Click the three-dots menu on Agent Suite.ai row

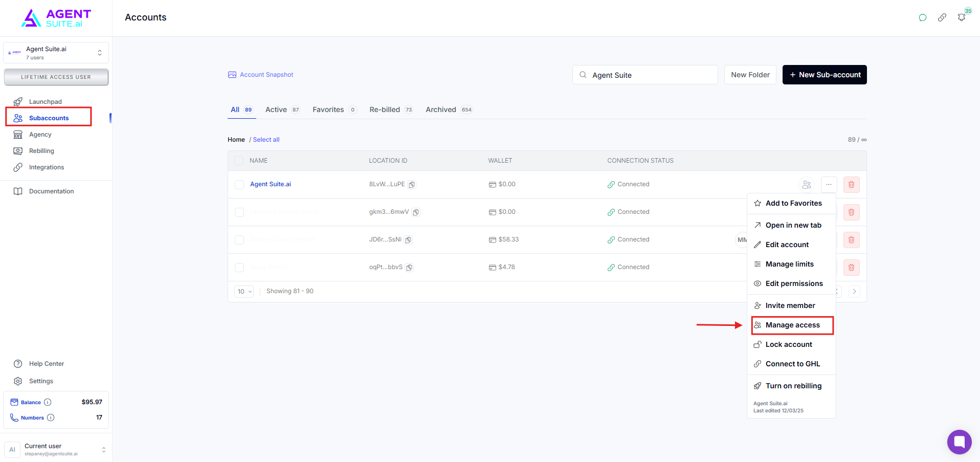pos(829,185)
